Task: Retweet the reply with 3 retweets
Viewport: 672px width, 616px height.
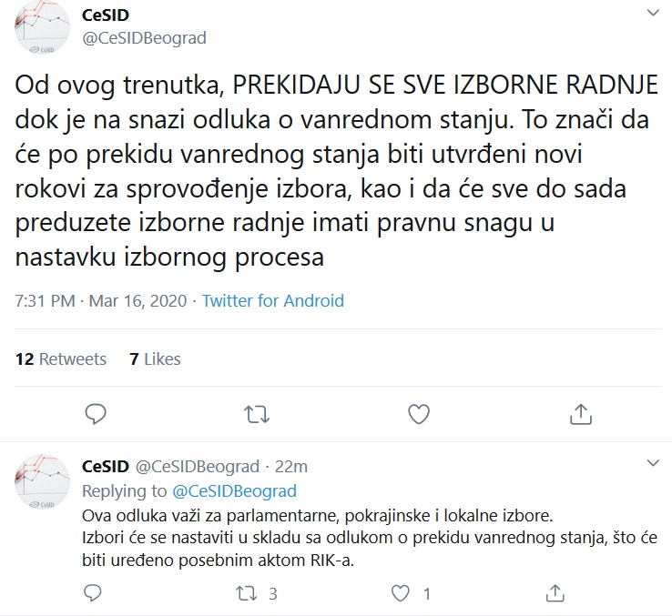Action: pyautogui.click(x=248, y=594)
